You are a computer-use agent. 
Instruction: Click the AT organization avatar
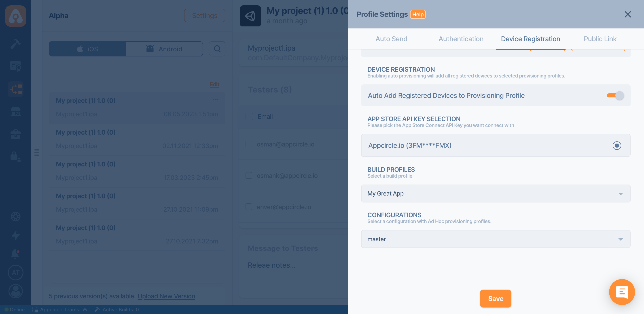click(15, 273)
